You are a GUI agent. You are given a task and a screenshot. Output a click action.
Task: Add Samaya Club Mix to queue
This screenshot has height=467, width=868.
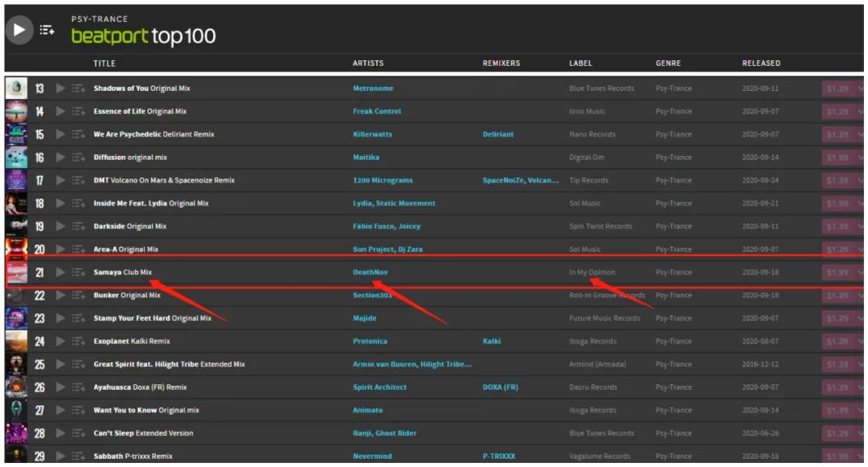point(78,272)
